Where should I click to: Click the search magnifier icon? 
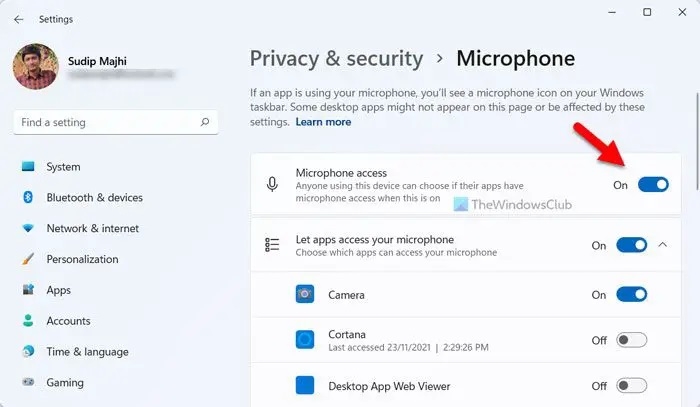tap(205, 122)
